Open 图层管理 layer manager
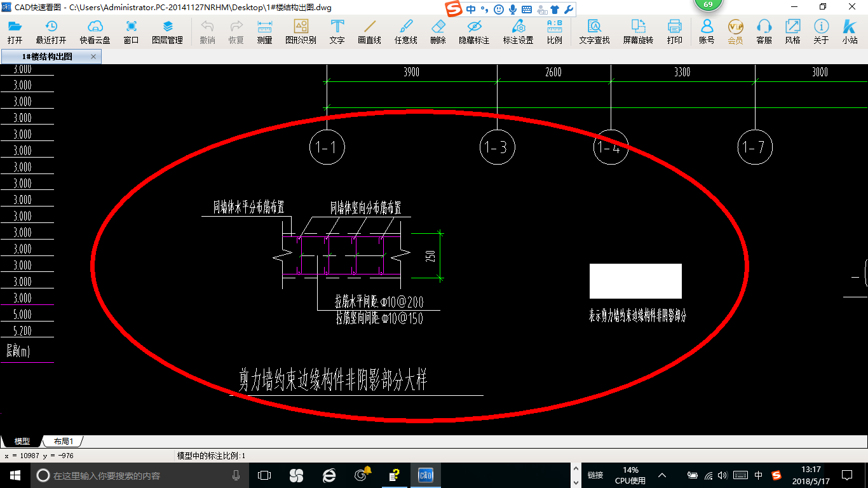Screen dimensions: 868x488 point(167,32)
